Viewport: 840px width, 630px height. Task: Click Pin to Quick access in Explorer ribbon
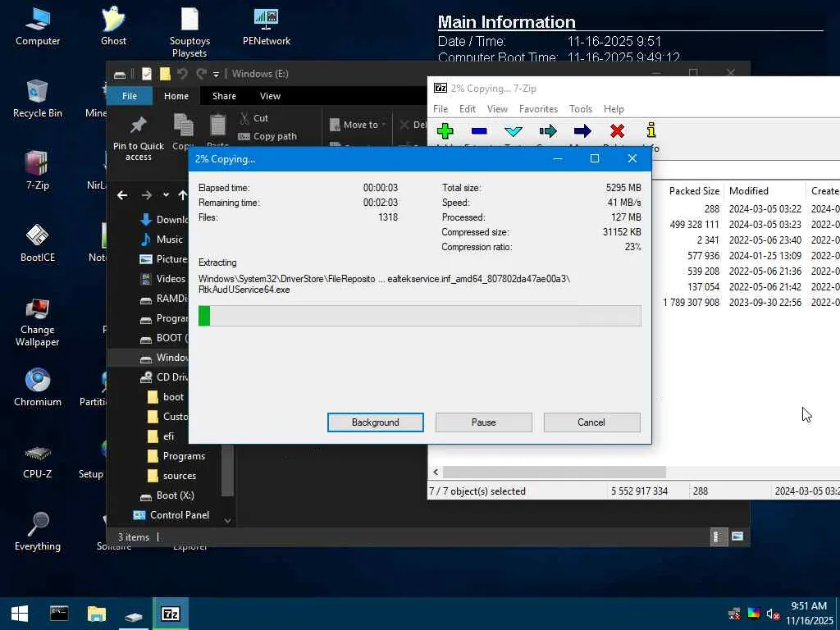(x=138, y=139)
